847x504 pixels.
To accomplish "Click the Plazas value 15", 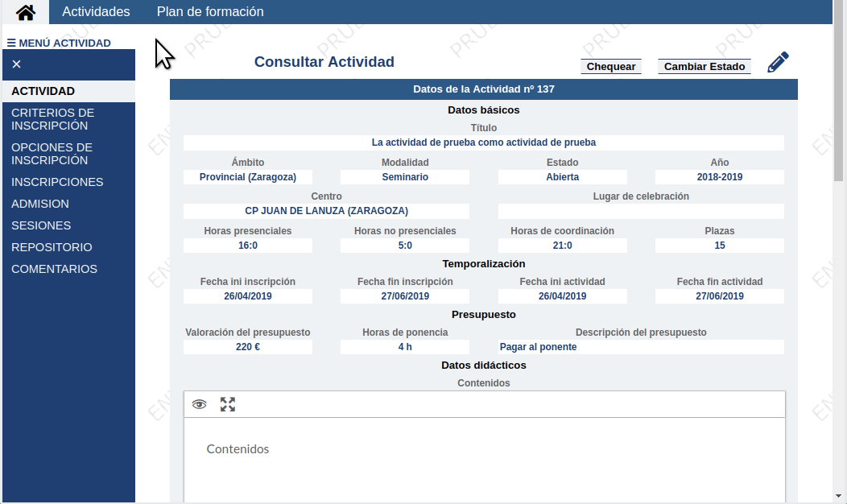I will tap(720, 246).
